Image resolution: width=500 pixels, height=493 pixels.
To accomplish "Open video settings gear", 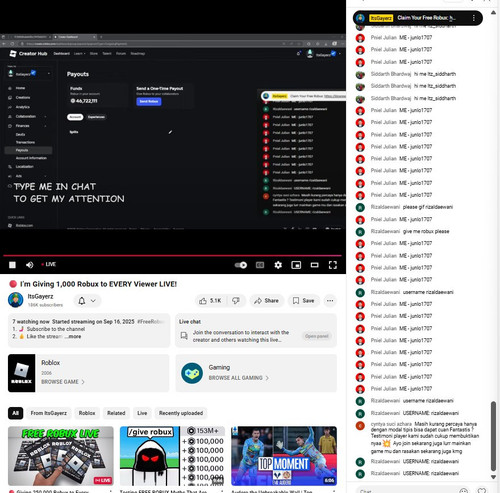I will [x=278, y=265].
